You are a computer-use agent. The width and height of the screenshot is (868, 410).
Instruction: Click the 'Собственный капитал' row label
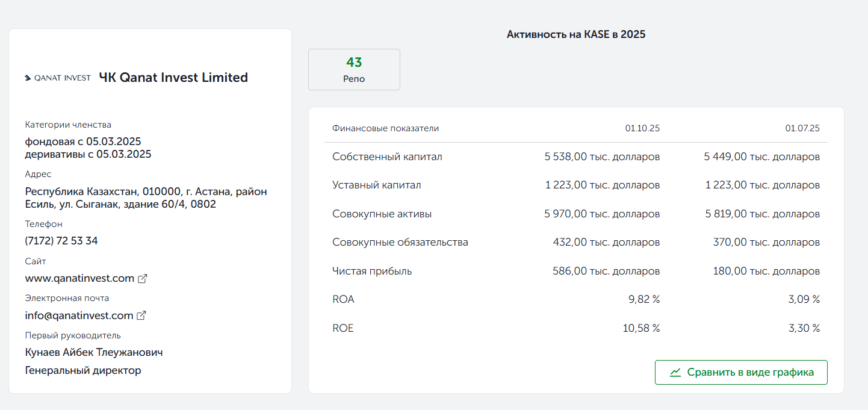pyautogui.click(x=387, y=157)
